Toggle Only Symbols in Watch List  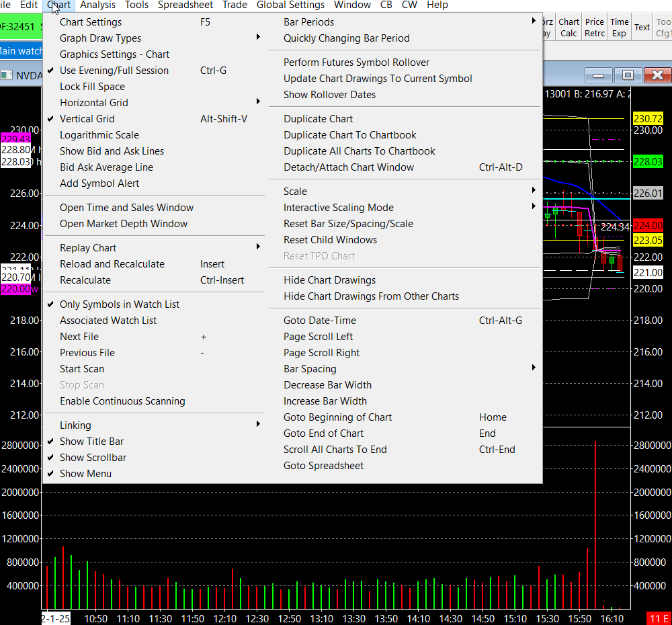(x=120, y=304)
